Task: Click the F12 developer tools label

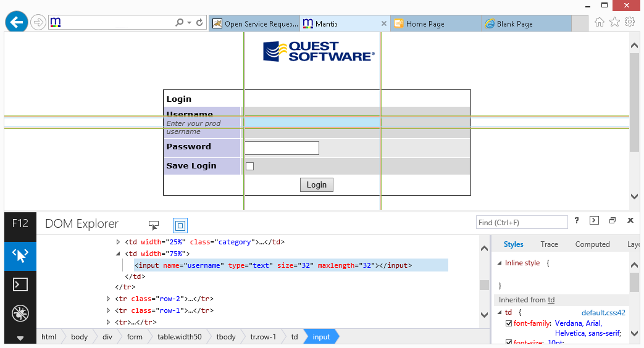Action: tap(20, 223)
